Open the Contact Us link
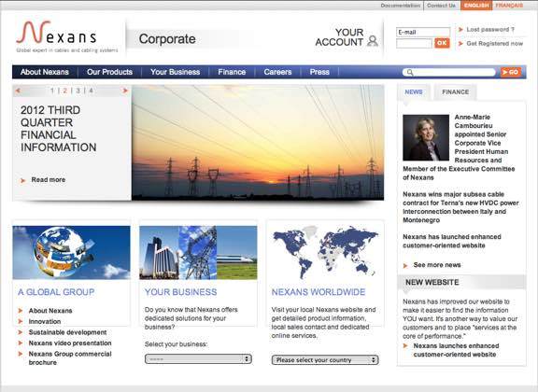Viewport: 538px width, 392px height. tap(441, 6)
